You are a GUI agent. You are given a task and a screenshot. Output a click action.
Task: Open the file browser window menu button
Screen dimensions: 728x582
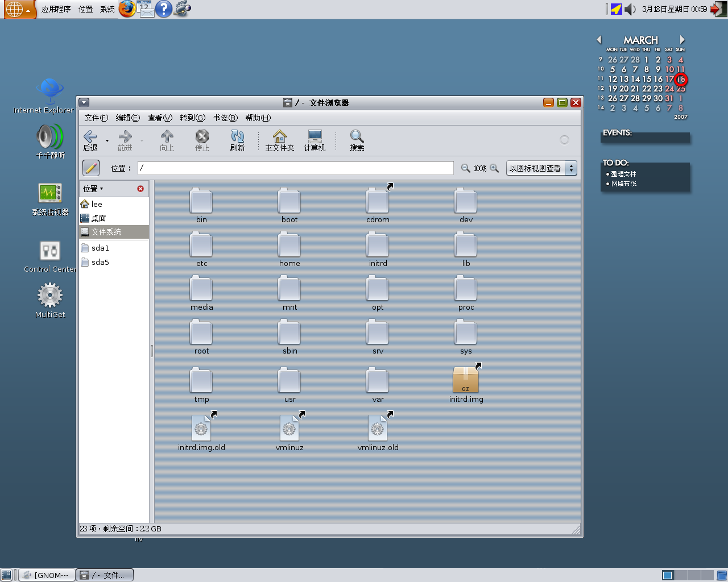(x=84, y=102)
